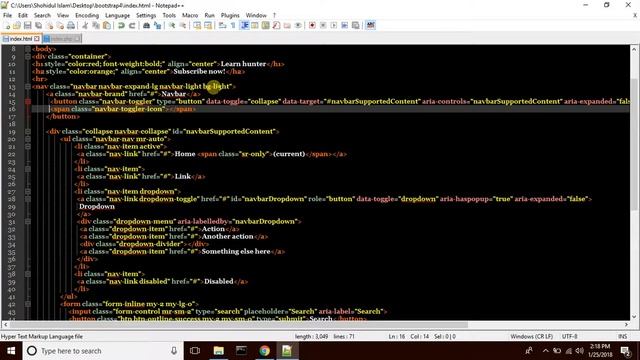Screen dimensions: 640x360
Task: Open the Folder as Workspace toolbar icon
Action: [287, 25]
